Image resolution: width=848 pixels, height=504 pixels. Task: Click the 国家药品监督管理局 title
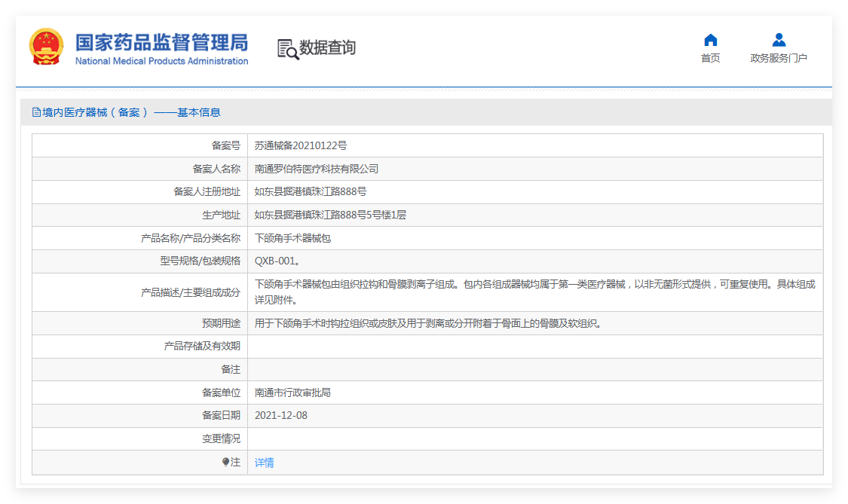(162, 42)
